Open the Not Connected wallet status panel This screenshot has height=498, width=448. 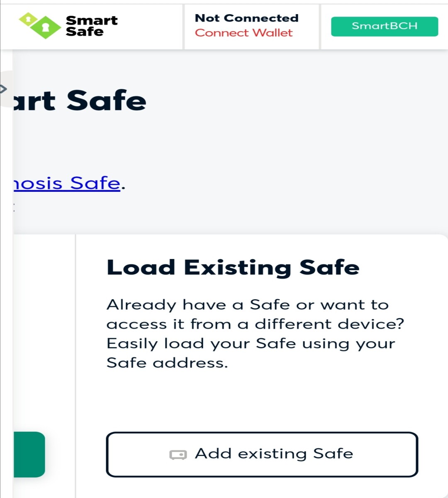tap(251, 27)
